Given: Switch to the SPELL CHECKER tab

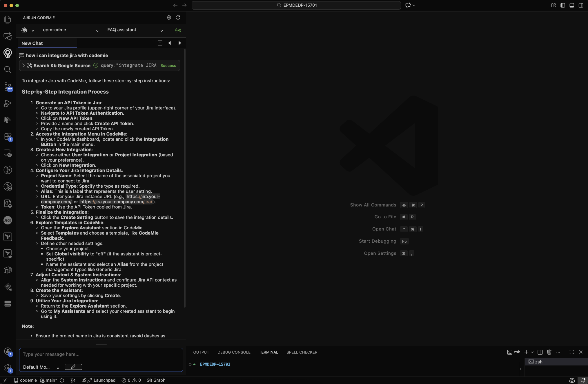Looking at the screenshot, I should tap(302, 352).
